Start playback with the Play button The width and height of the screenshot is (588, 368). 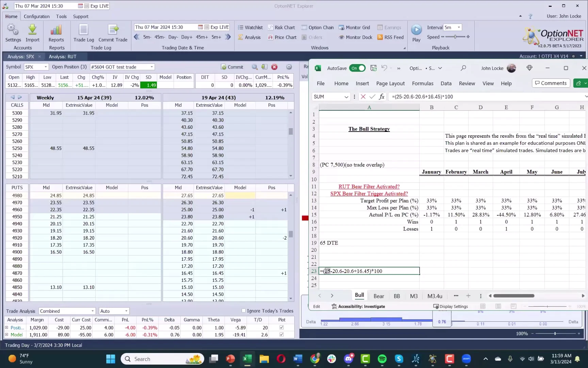[x=416, y=33]
